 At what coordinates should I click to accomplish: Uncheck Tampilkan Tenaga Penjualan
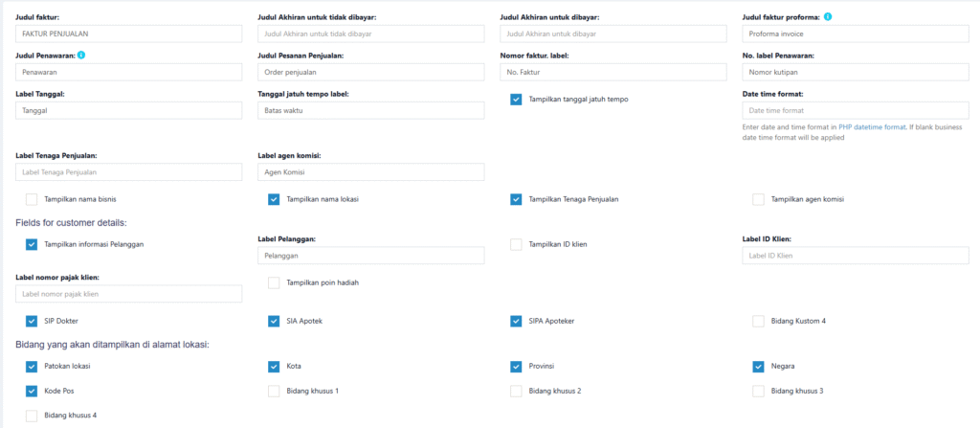[516, 199]
